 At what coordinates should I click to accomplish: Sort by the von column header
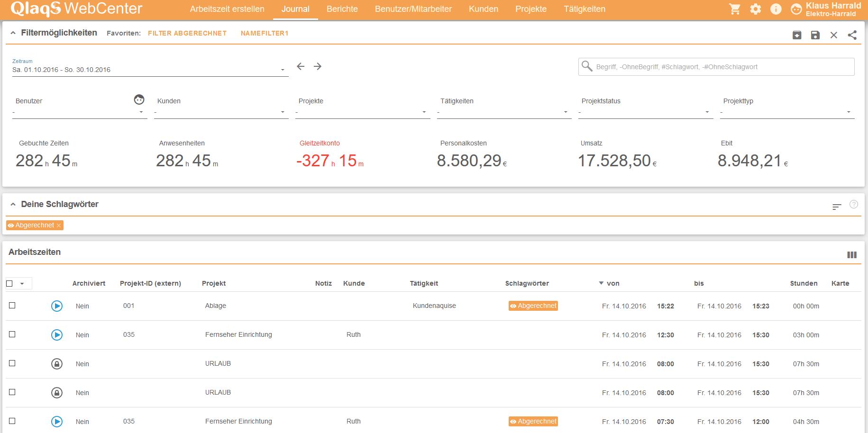[613, 283]
